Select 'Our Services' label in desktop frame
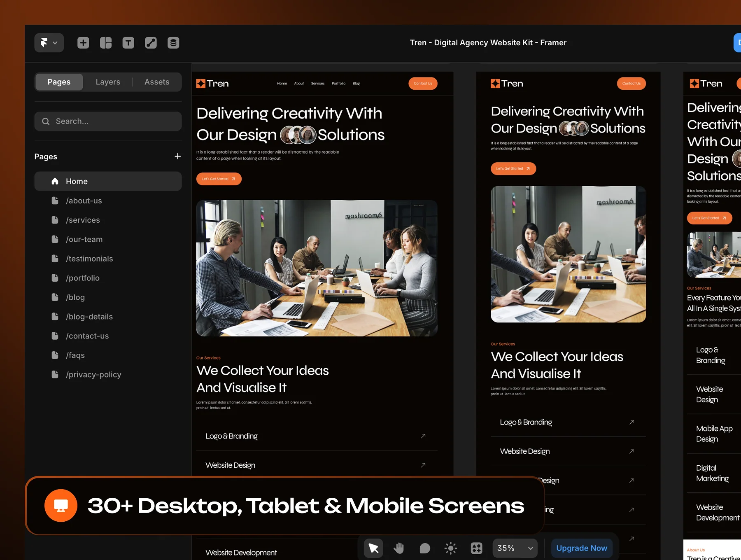The image size is (741, 560). pyautogui.click(x=208, y=358)
